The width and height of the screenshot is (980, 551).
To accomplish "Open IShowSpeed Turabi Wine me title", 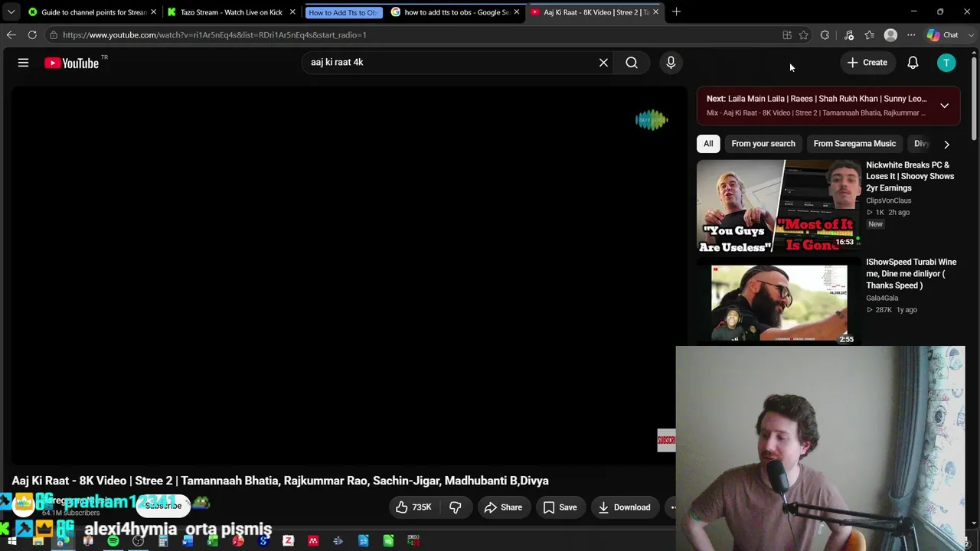I will (x=911, y=273).
